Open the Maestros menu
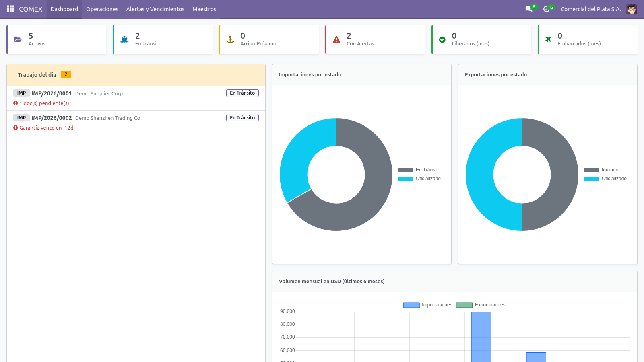 pyautogui.click(x=204, y=9)
